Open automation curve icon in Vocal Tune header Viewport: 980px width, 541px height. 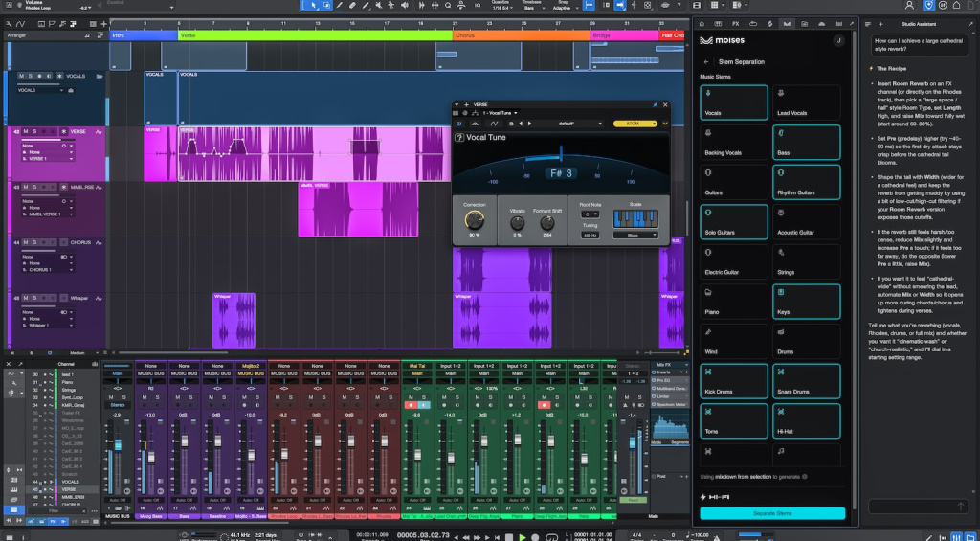point(494,124)
